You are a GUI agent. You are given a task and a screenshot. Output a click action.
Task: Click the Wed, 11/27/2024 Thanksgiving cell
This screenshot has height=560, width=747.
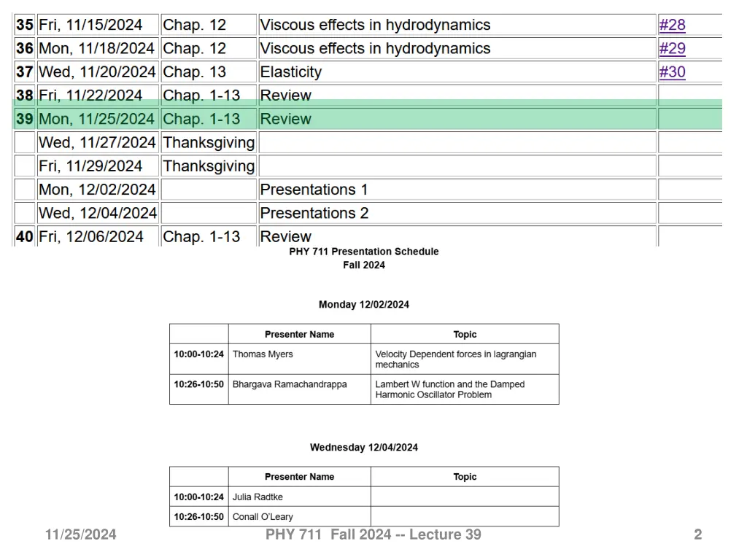click(209, 142)
